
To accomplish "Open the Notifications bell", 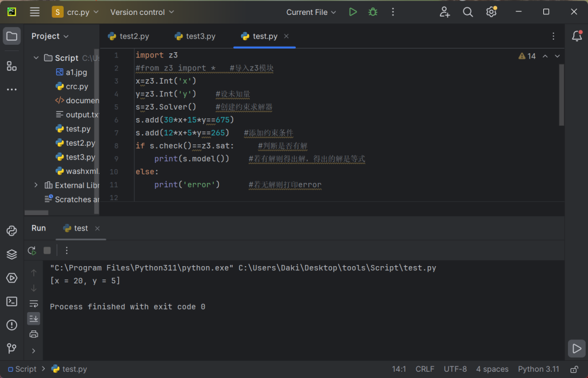I will [577, 36].
